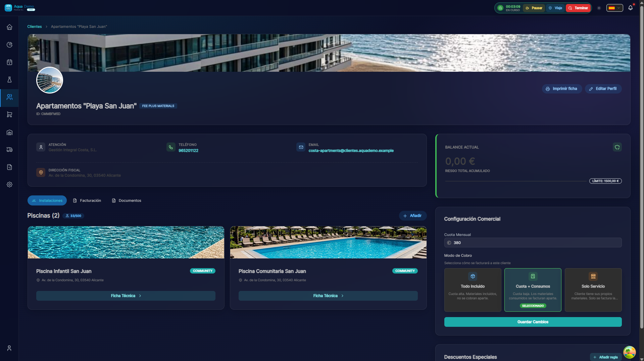Select the Clients people sidebar icon

(x=9, y=97)
